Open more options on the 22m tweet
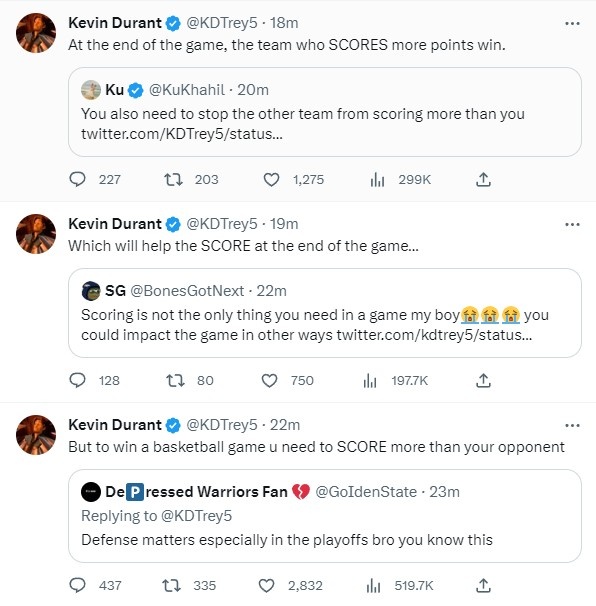The image size is (596, 606). coord(572,426)
